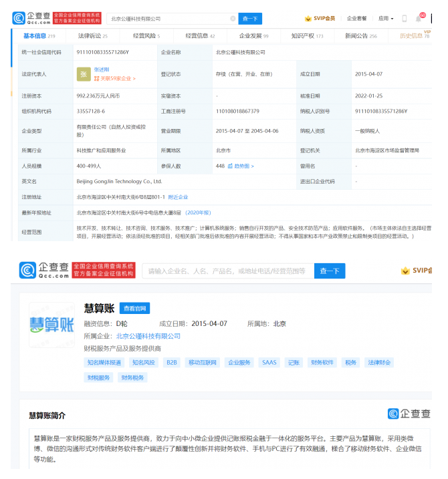Open the 知识产权 tab
Screen dimensions: 448x479
(307, 36)
